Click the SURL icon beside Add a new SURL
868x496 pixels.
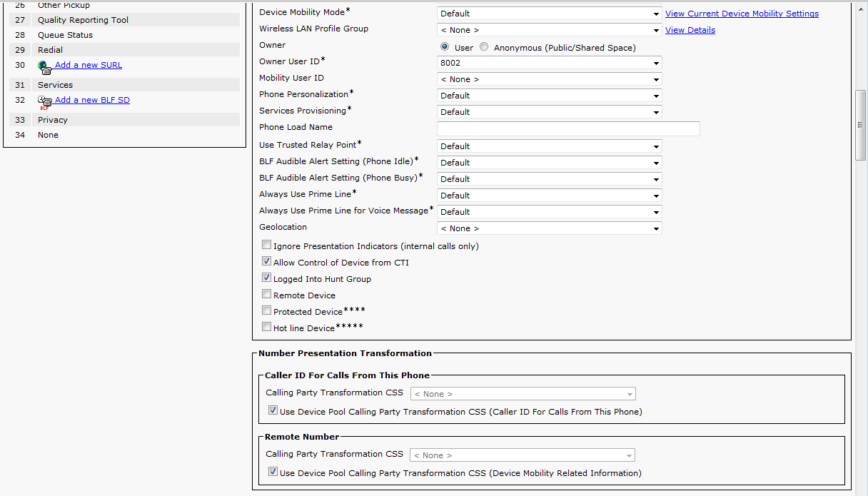(44, 67)
